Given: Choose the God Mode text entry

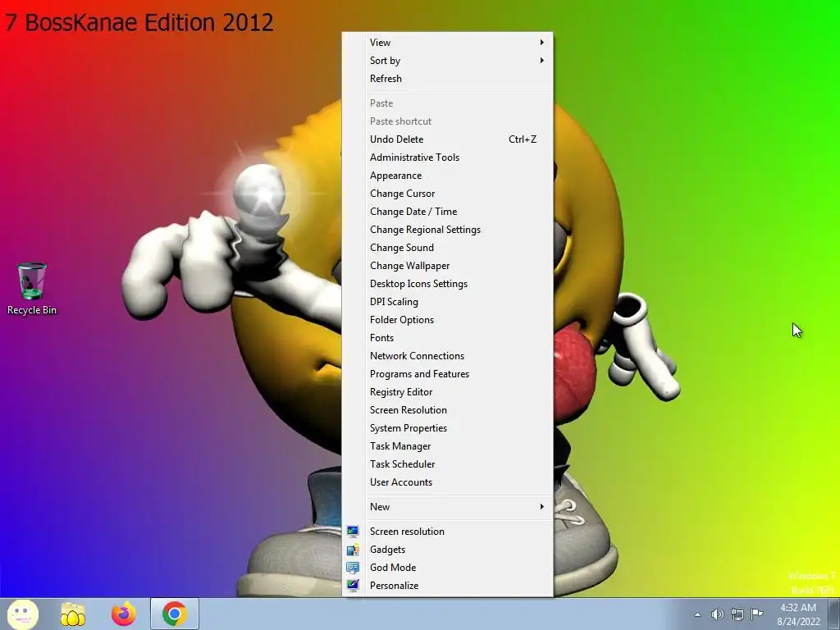Looking at the screenshot, I should [393, 568].
